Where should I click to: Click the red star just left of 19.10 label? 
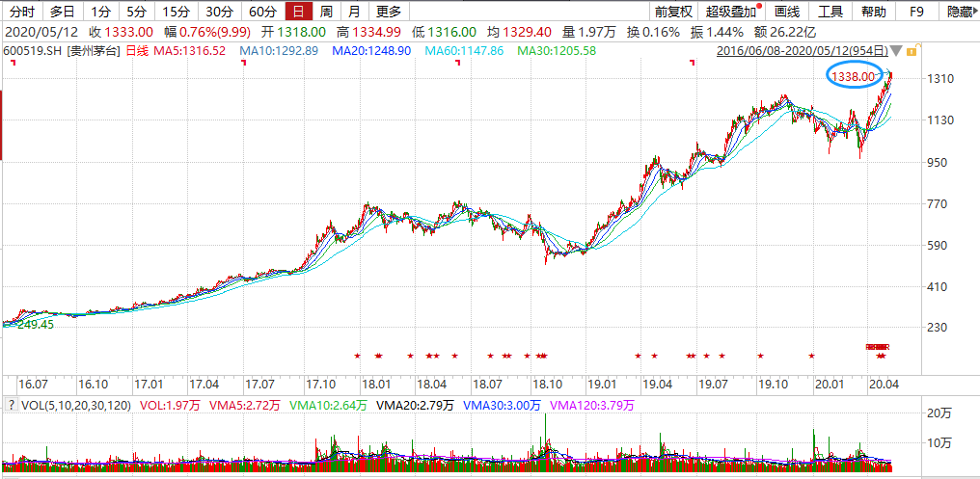coord(761,356)
